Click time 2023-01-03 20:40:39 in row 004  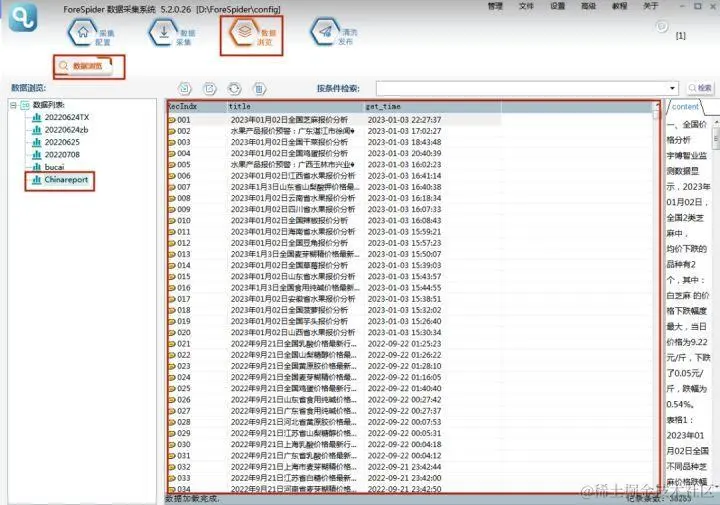click(405, 153)
